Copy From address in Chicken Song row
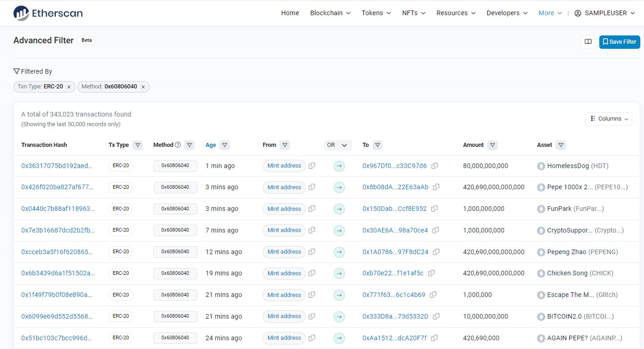 (x=312, y=273)
